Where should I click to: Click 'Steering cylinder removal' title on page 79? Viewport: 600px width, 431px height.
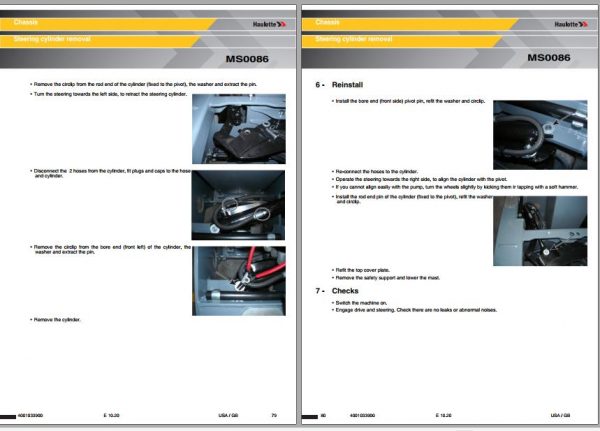point(52,39)
